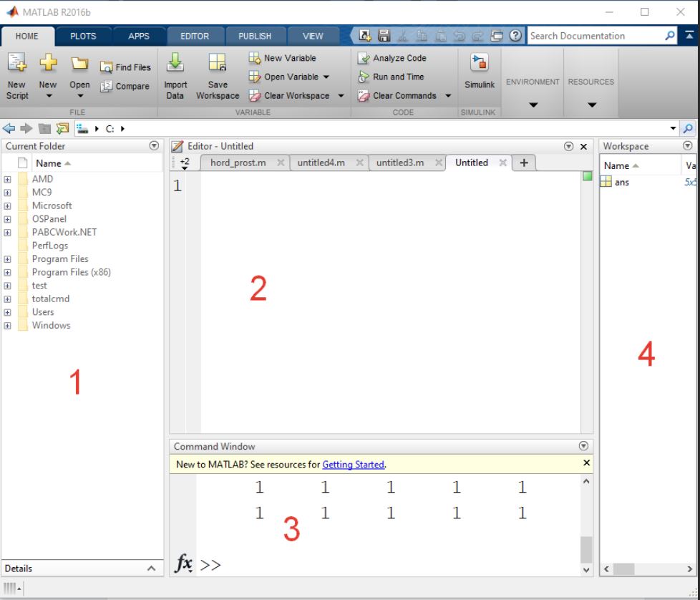Expand the AMD folder
This screenshot has width=700, height=600.
pos(8,180)
